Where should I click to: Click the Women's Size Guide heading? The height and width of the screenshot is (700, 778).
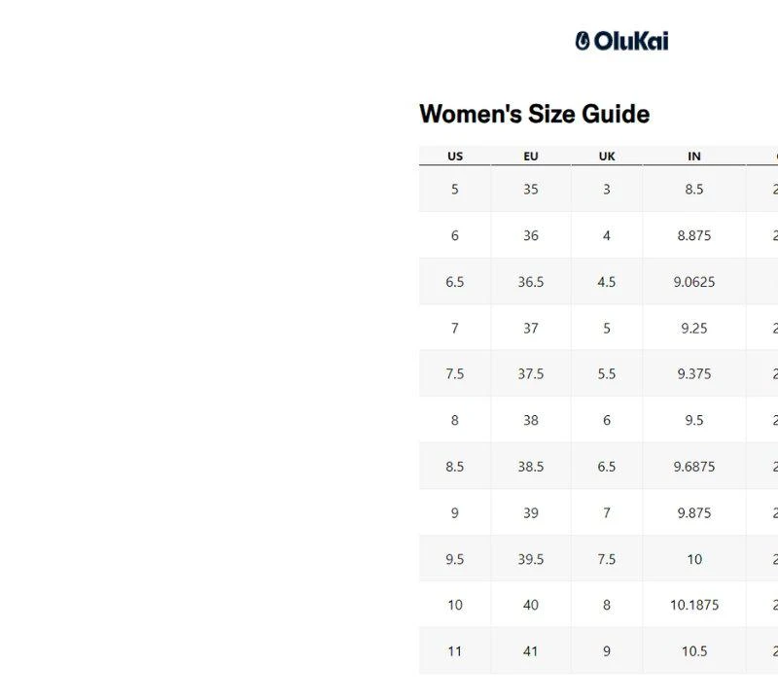coord(534,114)
